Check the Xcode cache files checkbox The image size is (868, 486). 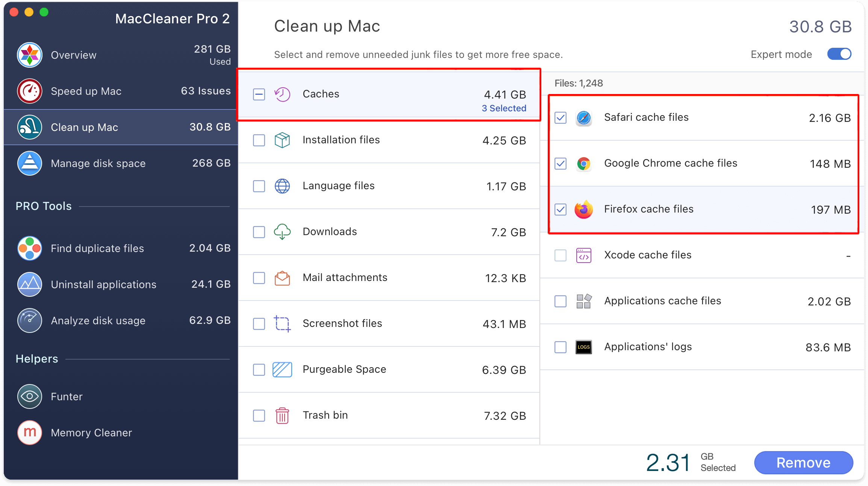point(560,255)
